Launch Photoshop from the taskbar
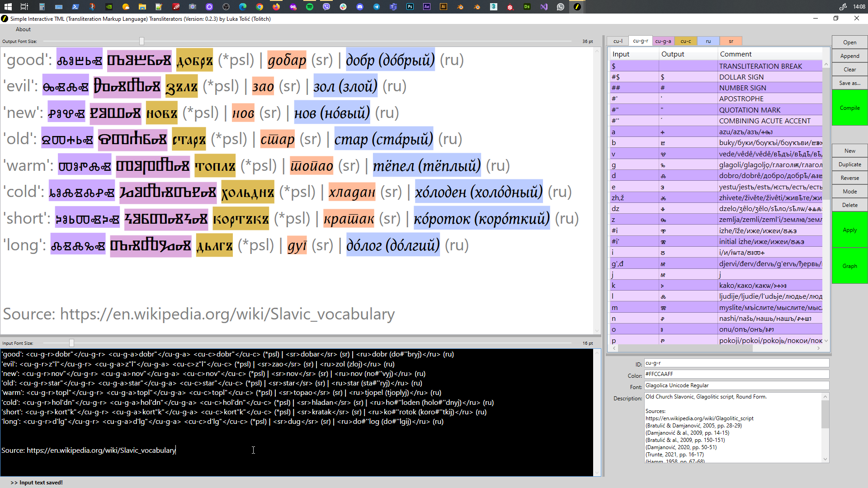 410,7
